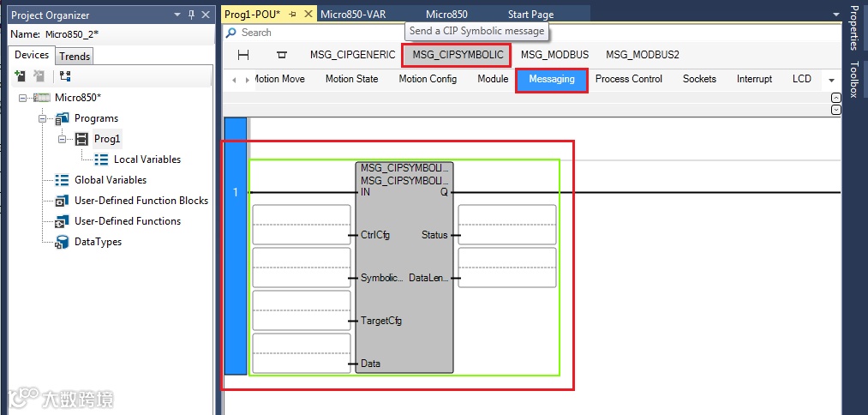868x415 pixels.
Task: Select the LCD instruction category
Action: pyautogui.click(x=801, y=79)
